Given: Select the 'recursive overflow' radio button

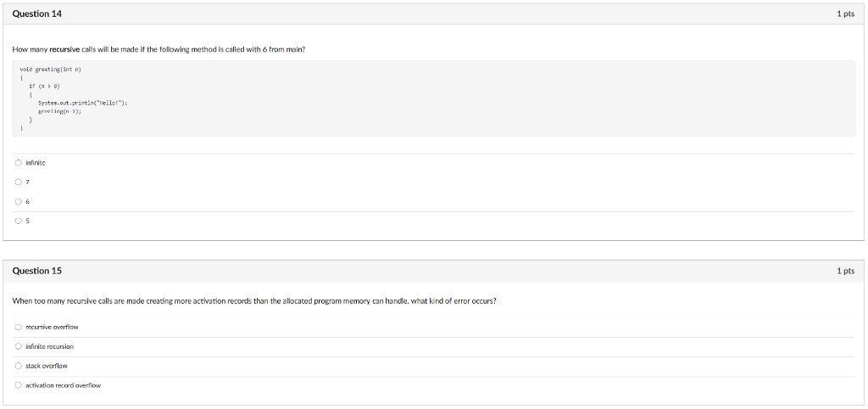Looking at the screenshot, I should pyautogui.click(x=18, y=327).
